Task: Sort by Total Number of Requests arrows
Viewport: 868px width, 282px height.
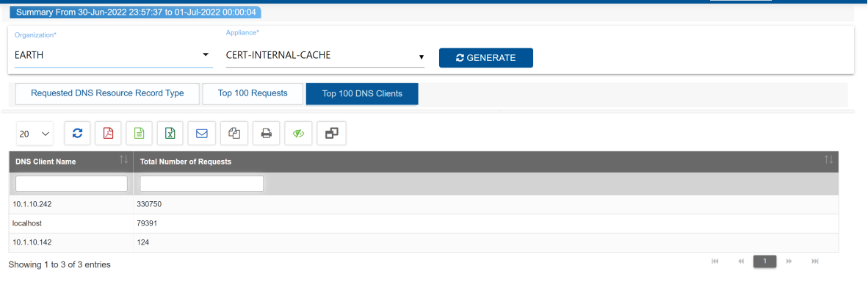Action: coord(828,160)
